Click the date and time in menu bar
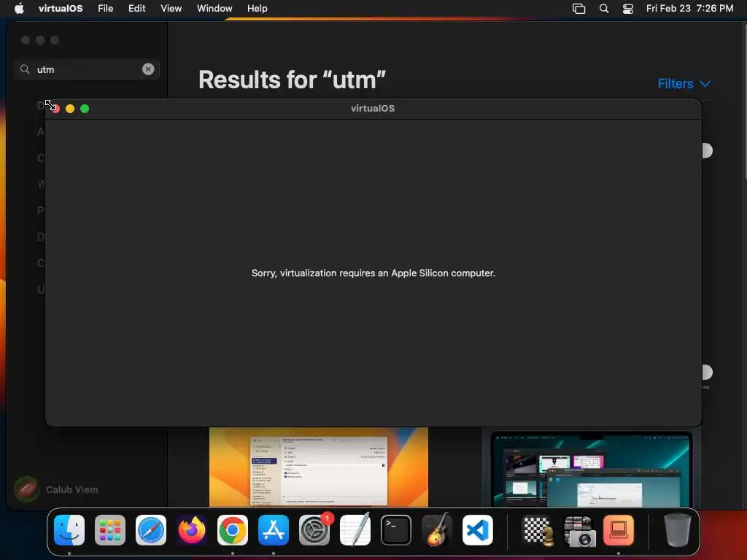The width and height of the screenshot is (747, 560). pos(689,8)
